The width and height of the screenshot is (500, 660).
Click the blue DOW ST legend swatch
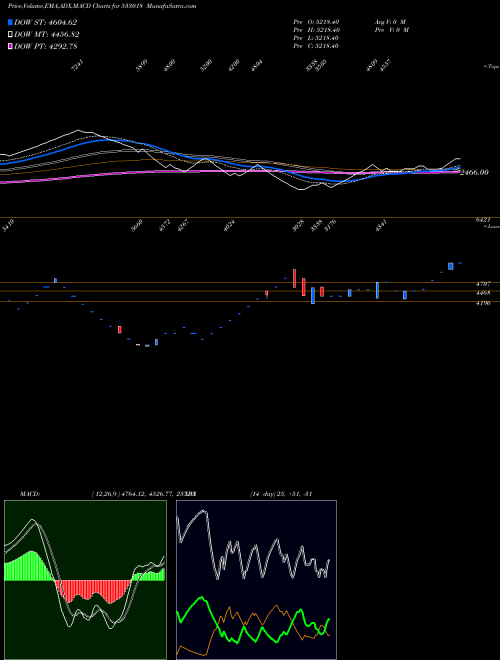(10, 22)
